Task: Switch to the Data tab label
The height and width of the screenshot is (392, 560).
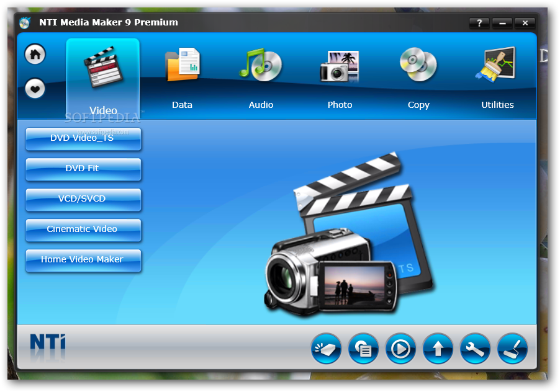Action: coord(182,105)
